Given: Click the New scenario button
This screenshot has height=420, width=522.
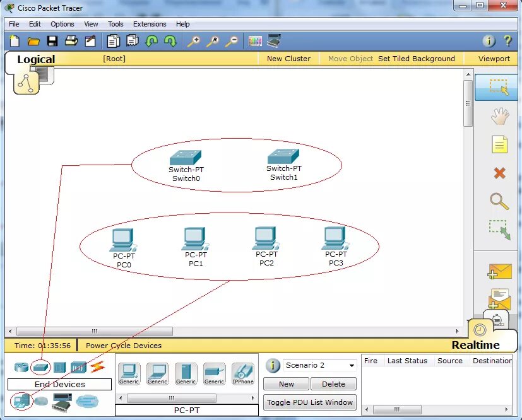Looking at the screenshot, I should point(287,384).
